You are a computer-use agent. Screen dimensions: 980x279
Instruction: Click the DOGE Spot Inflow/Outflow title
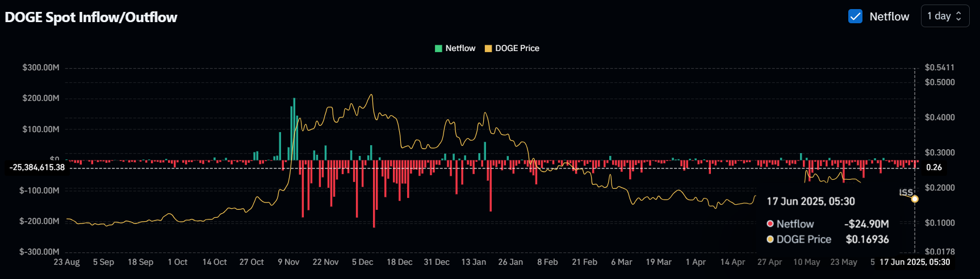(x=91, y=17)
